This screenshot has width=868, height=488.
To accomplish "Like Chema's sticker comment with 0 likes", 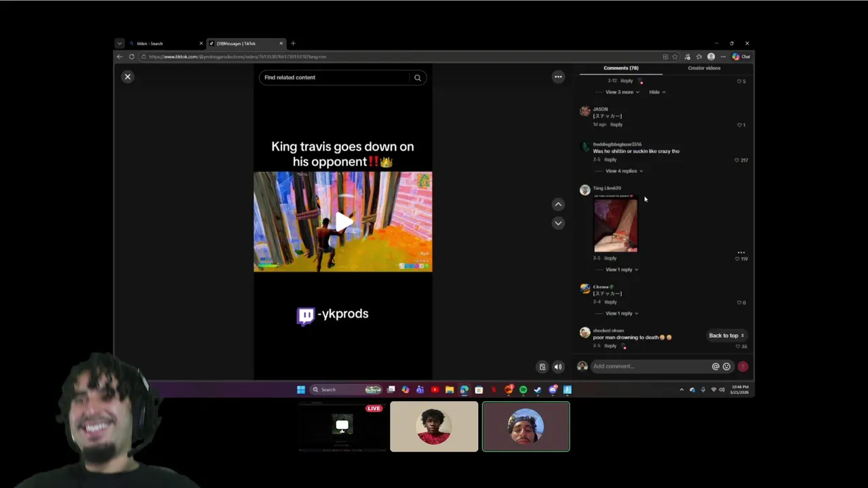I will point(741,302).
